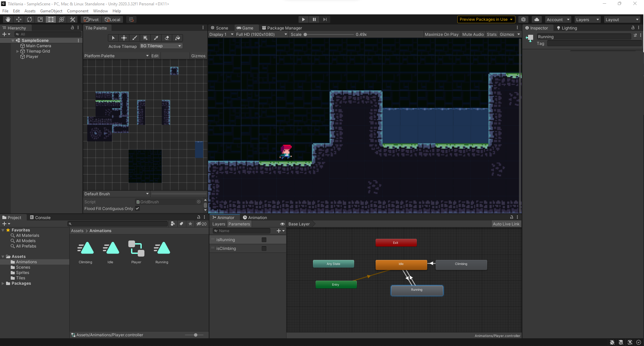Pick the paintbrush tool in Tile Palette

[135, 38]
